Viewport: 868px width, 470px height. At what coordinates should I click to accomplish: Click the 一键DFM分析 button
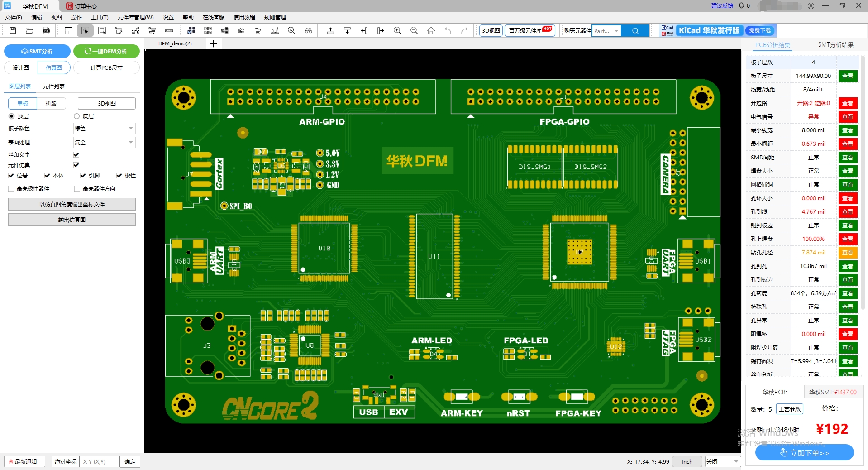(106, 51)
